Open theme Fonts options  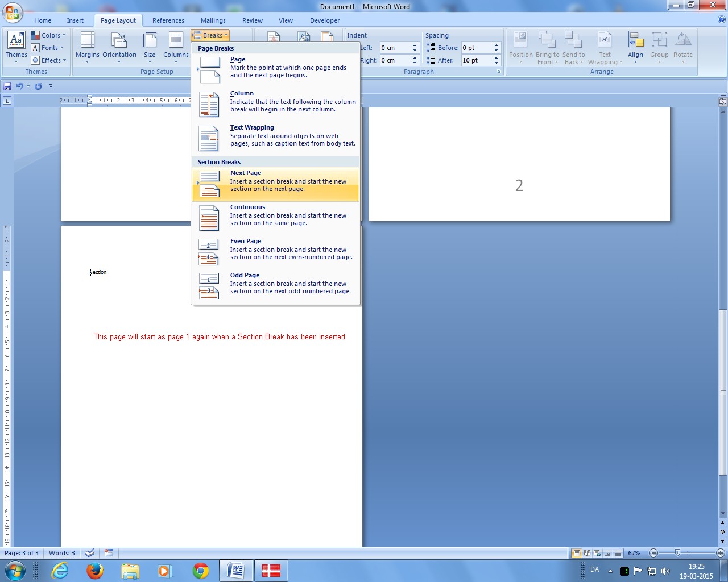[x=48, y=48]
